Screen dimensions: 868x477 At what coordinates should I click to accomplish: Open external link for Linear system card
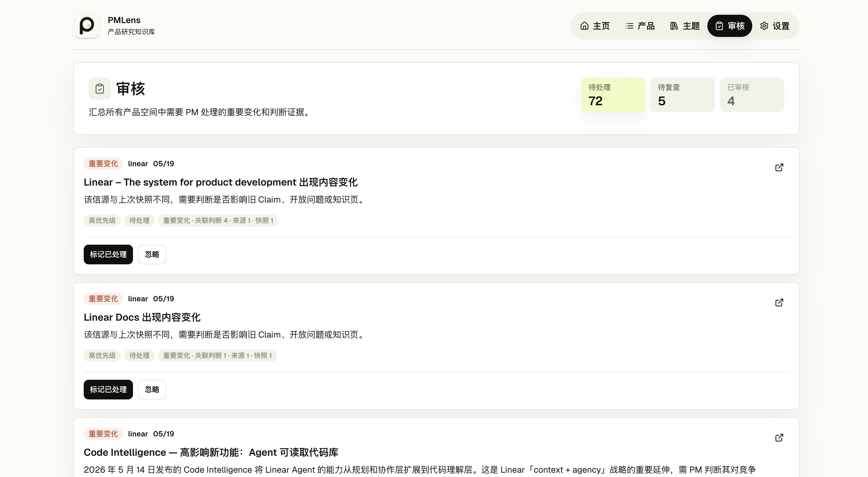779,167
